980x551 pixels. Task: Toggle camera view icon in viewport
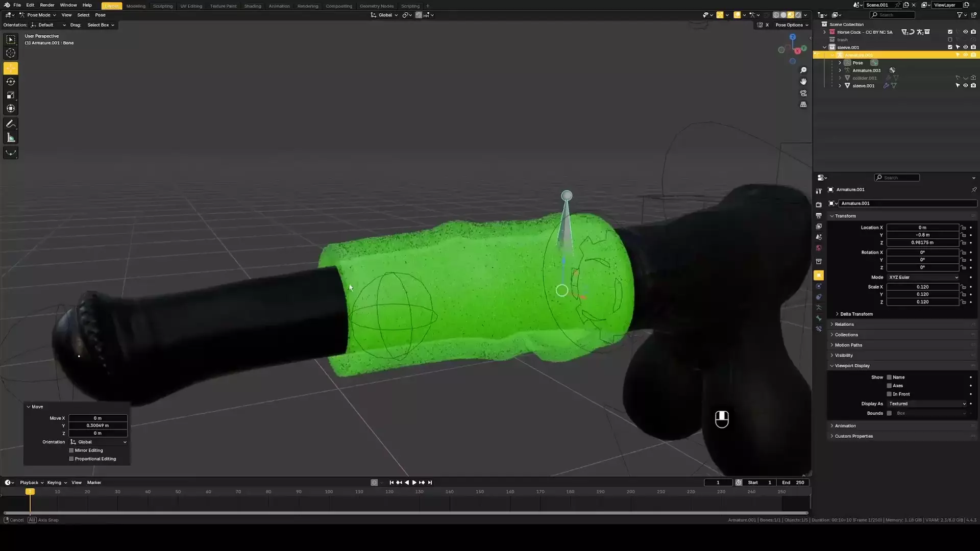tap(803, 93)
